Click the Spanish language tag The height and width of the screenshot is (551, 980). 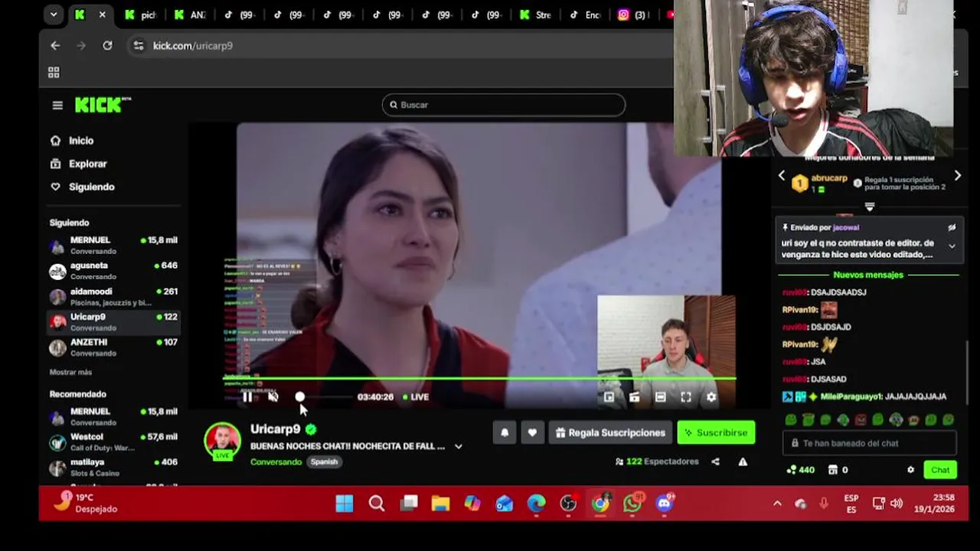click(x=324, y=461)
